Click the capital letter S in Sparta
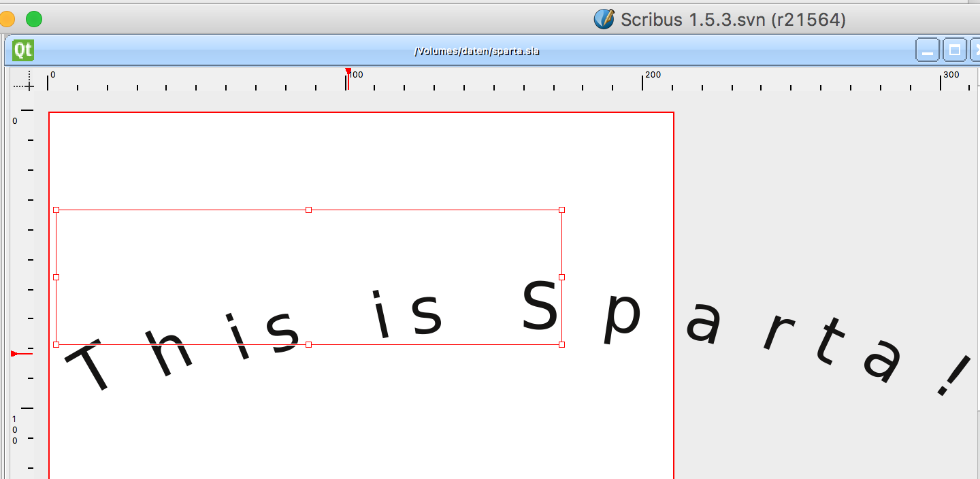This screenshot has width=980, height=479. coord(540,307)
